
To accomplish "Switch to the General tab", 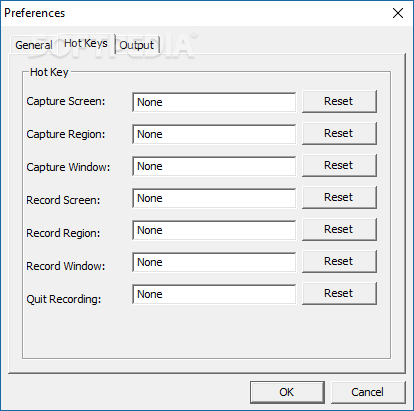I will pyautogui.click(x=33, y=45).
